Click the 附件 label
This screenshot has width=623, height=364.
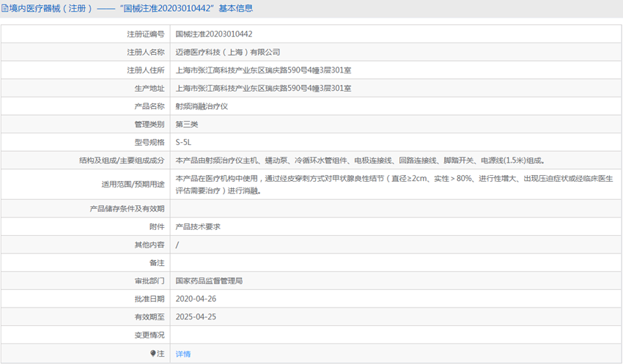point(157,226)
